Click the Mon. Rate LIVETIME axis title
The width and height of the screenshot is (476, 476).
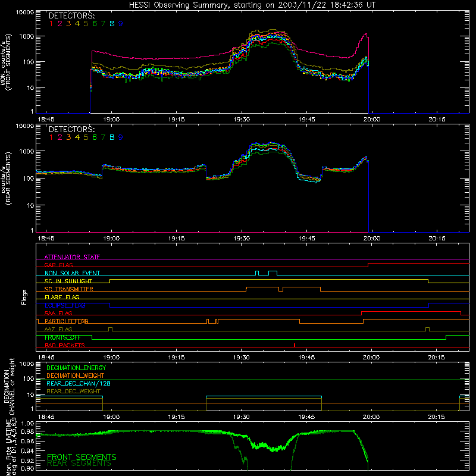click(x=11, y=446)
